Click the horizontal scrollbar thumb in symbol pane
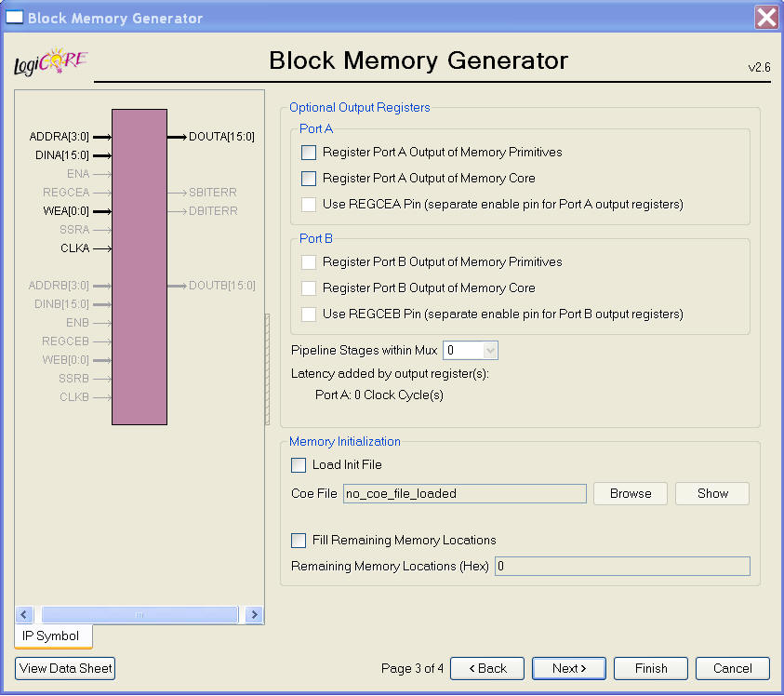Screen dimensions: 784x696 140,614
